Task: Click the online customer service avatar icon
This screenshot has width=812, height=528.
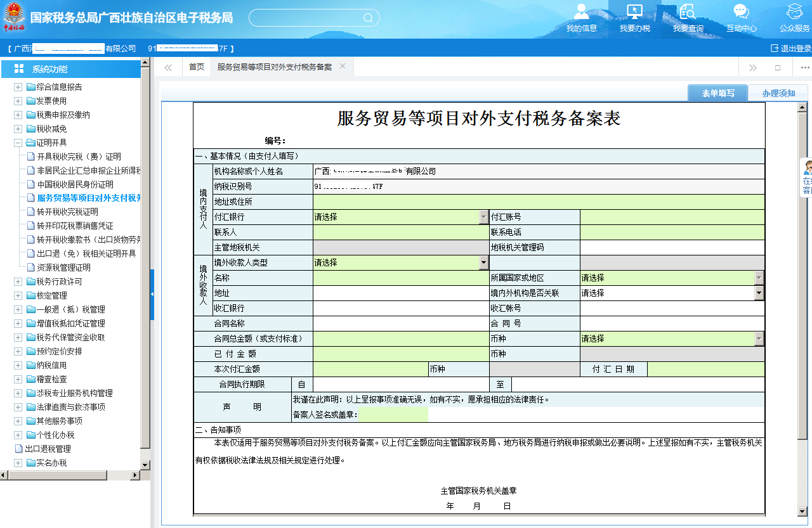Action: point(808,168)
